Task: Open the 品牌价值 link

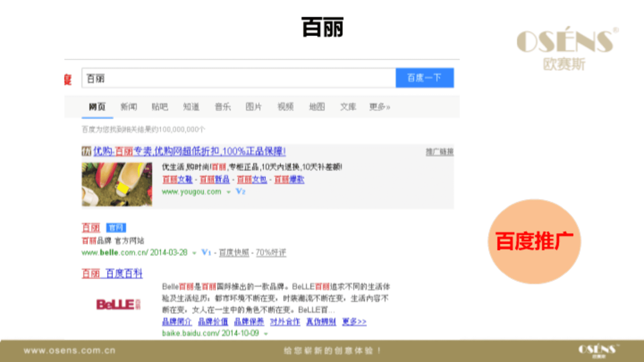Action: click(213, 322)
